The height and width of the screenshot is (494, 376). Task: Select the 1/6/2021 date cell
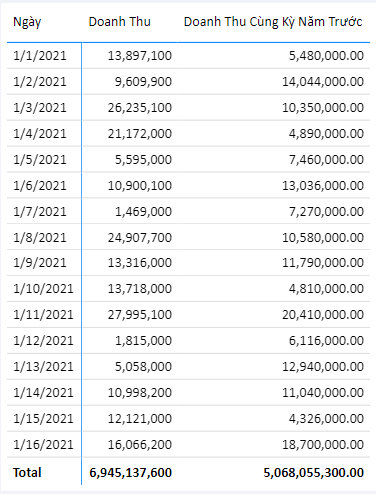pyautogui.click(x=40, y=186)
